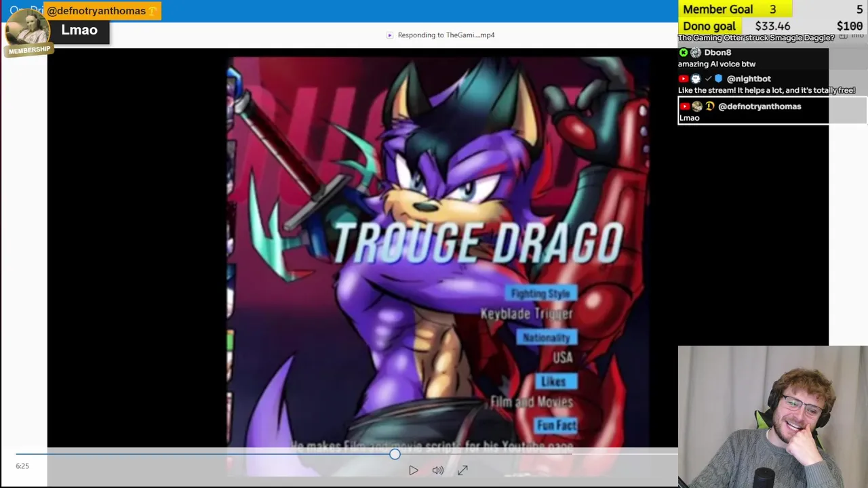Image resolution: width=868 pixels, height=488 pixels.
Task: Click YouTube icon next to defnotryanthomas
Action: pos(685,106)
